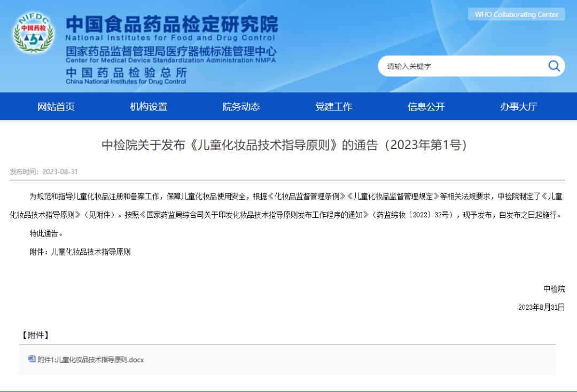Open the 机构设置 menu item
This screenshot has height=392, width=577.
tap(149, 106)
